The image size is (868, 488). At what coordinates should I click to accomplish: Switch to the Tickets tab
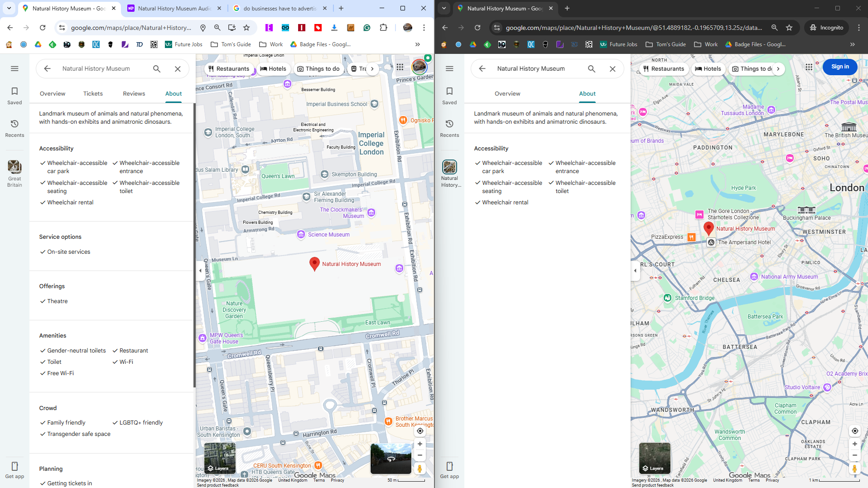pyautogui.click(x=93, y=93)
